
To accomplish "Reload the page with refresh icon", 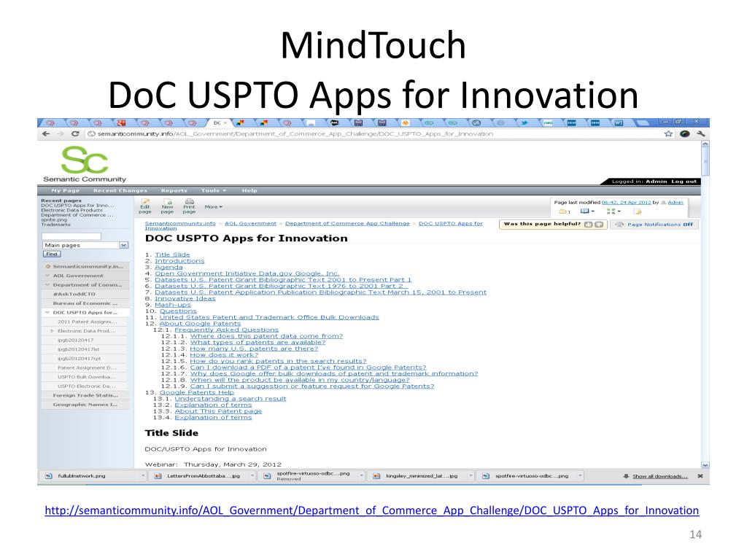I will 75,134.
